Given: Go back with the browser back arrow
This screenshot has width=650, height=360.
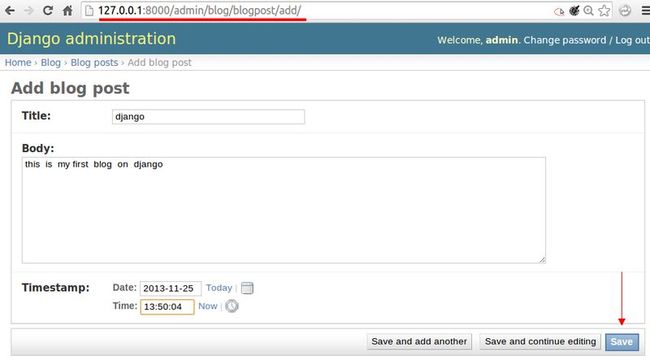Looking at the screenshot, I should (x=10, y=10).
